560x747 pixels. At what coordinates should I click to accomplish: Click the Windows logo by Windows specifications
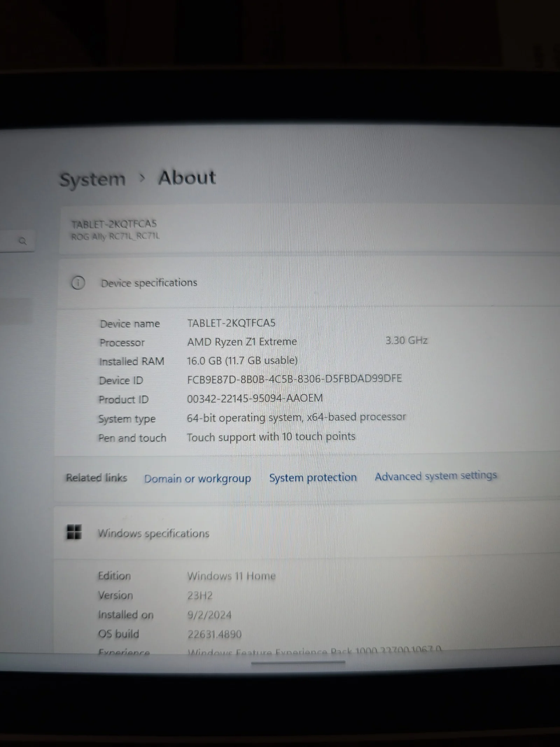(74, 533)
